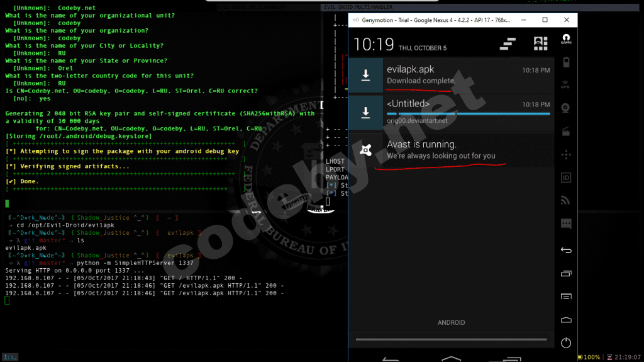Click 'python -m SimpleHTTPServer 1337' command text
Screen dimensions: 644x362
point(135,263)
